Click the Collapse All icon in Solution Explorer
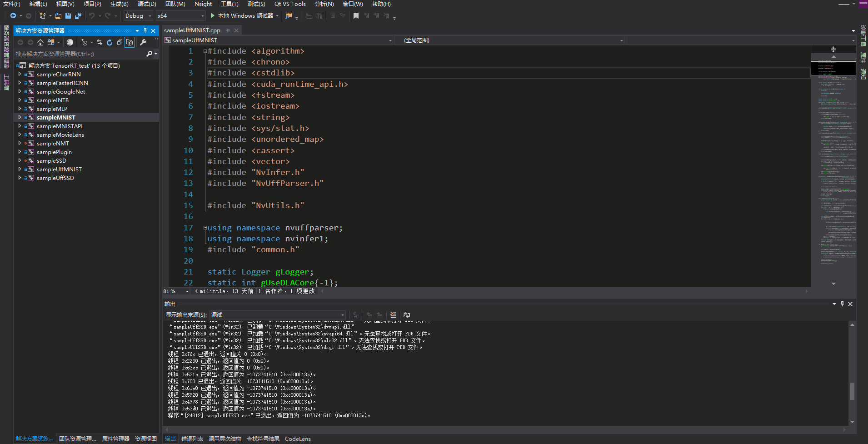The height and width of the screenshot is (444, 868). pyautogui.click(x=120, y=42)
